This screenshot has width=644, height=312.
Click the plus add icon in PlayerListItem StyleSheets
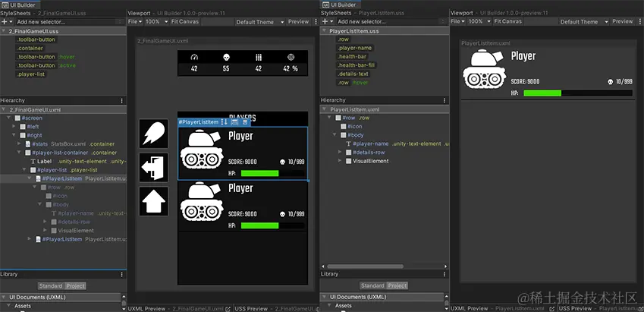point(326,22)
